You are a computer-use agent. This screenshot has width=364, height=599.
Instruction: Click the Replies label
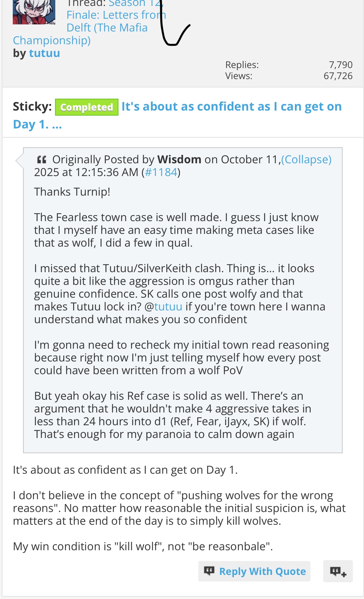242,65
